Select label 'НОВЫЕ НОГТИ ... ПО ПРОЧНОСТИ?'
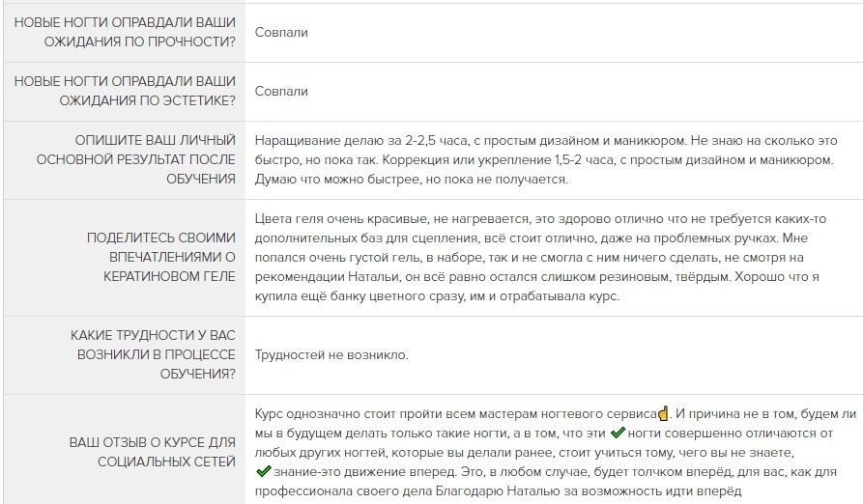Viewport: 863px width, 504px height. point(125,32)
